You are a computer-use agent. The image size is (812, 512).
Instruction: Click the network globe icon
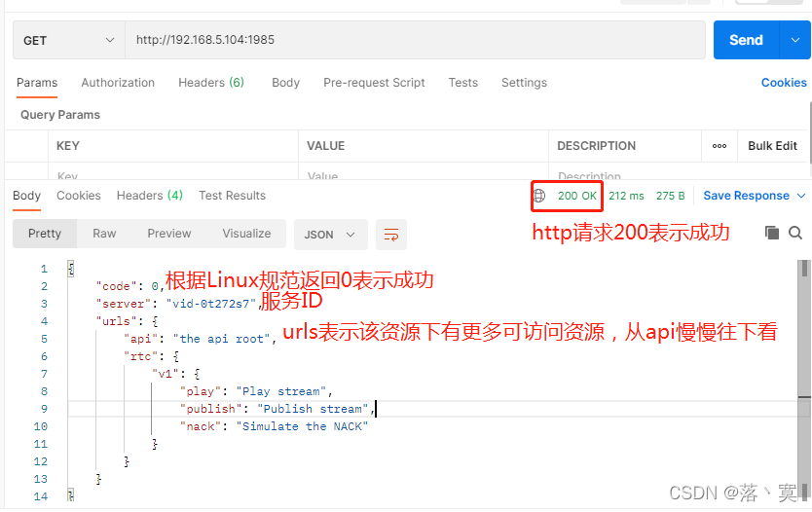coord(539,196)
